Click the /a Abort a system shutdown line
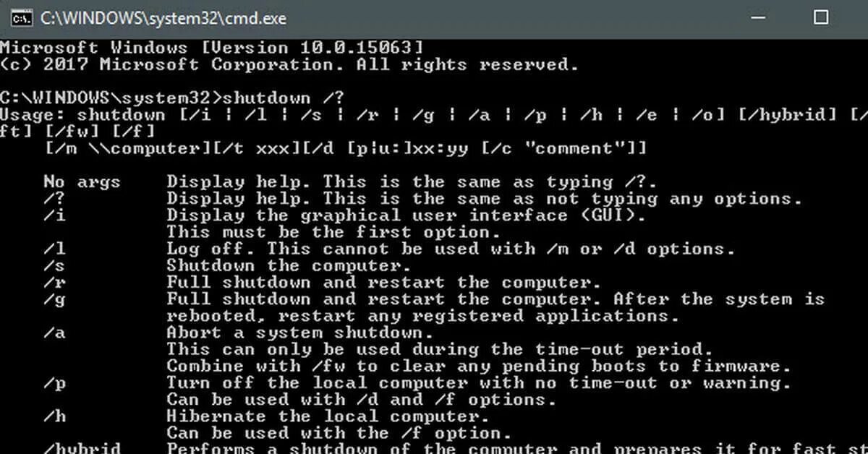This screenshot has height=454, width=868. pos(238,333)
